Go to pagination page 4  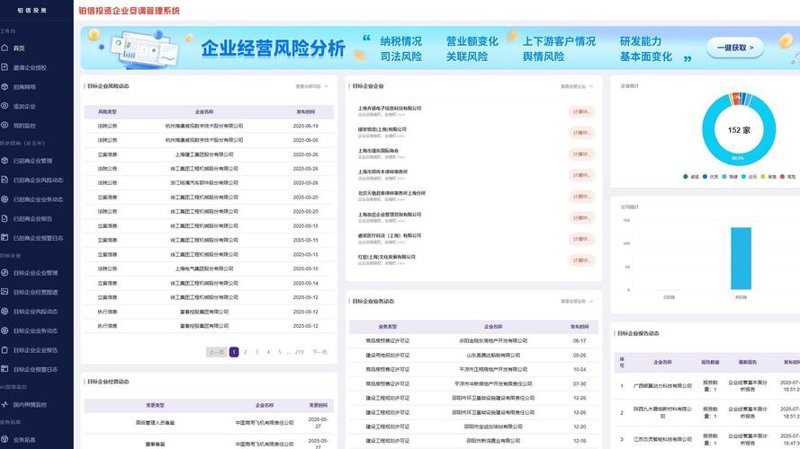click(268, 352)
